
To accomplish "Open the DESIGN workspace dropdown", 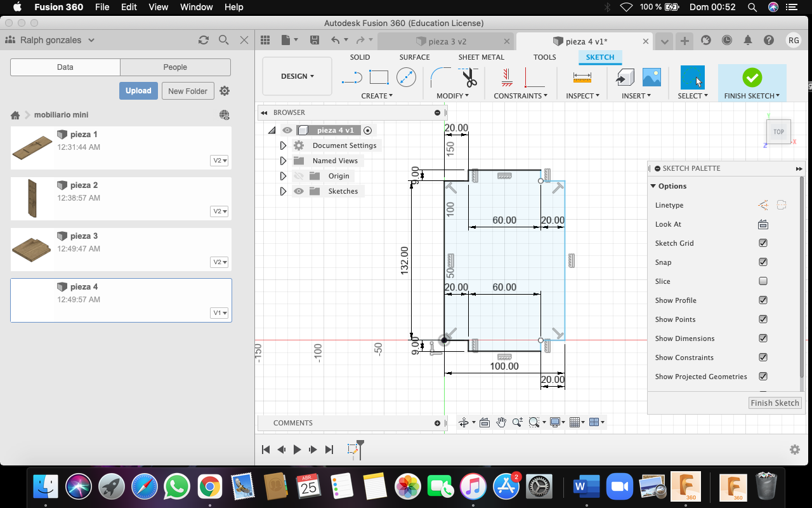I will pos(297,76).
